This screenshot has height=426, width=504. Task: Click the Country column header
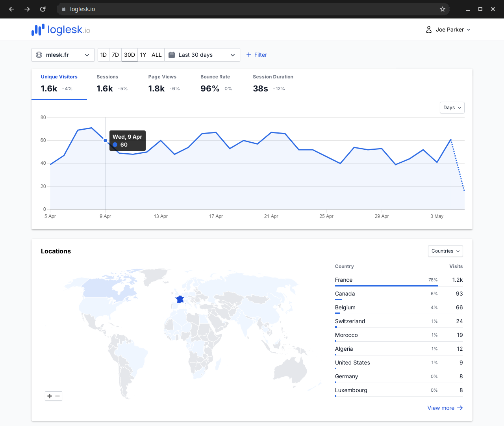click(344, 266)
